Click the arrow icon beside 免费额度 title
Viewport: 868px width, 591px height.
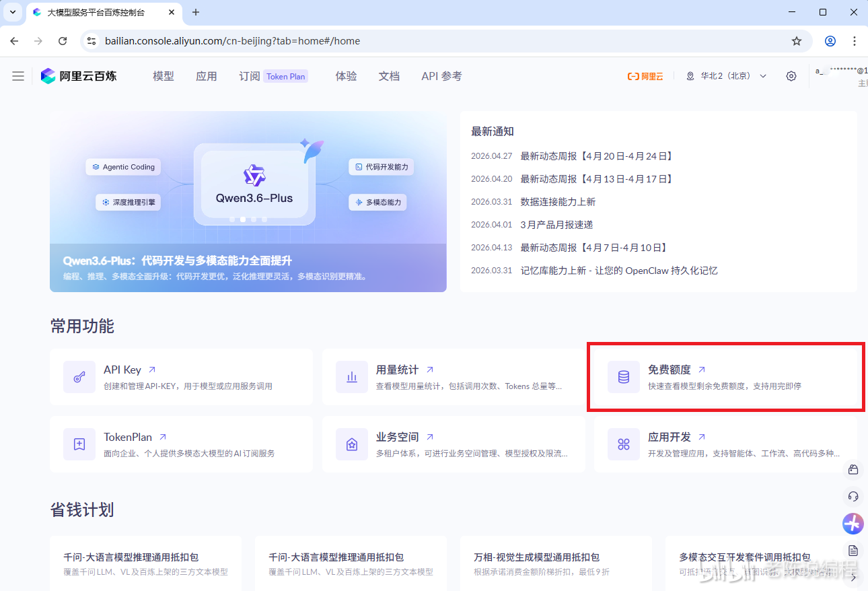[702, 370]
